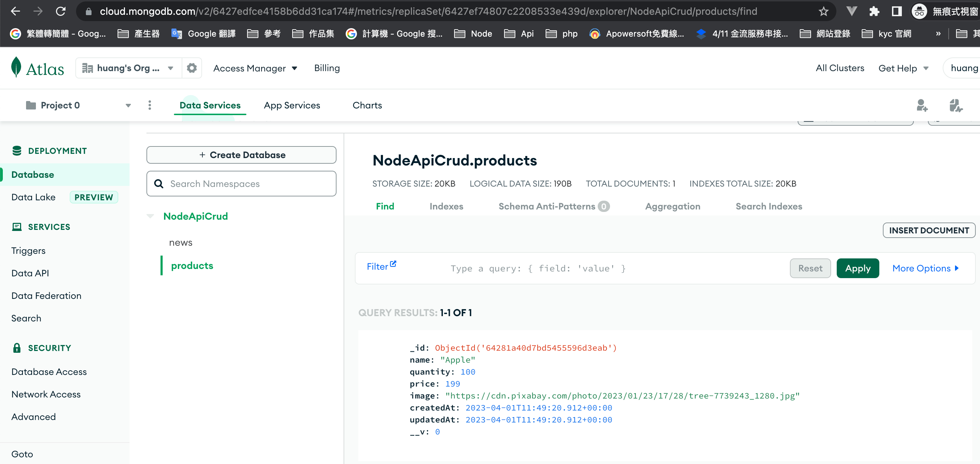980x464 pixels.
Task: Open the Project 0 selector dropdown
Action: (x=78, y=105)
